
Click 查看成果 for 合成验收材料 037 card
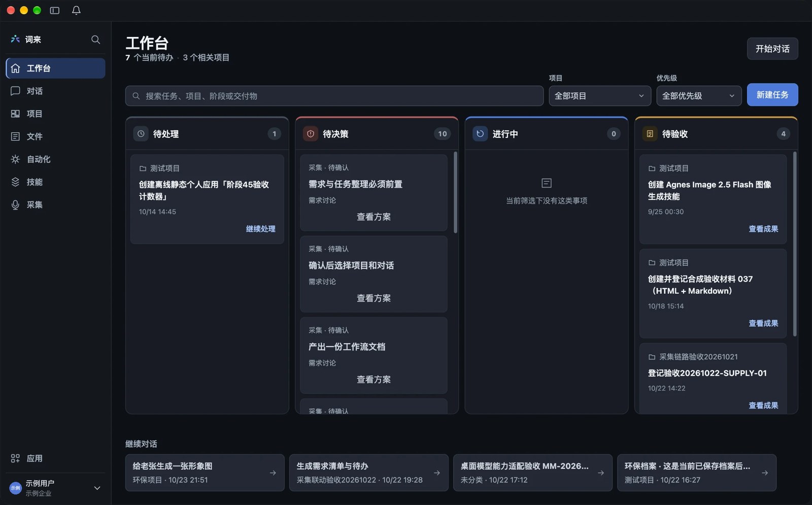[x=763, y=323]
